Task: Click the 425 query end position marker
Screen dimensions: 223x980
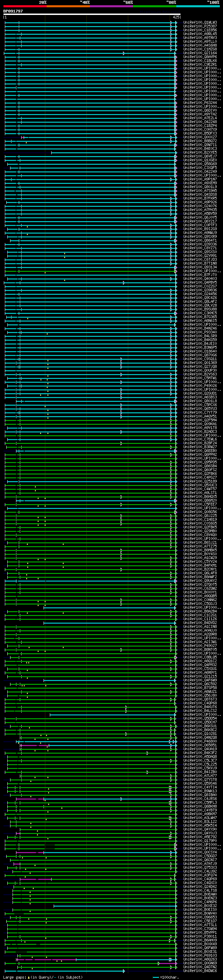Action: [176, 17]
